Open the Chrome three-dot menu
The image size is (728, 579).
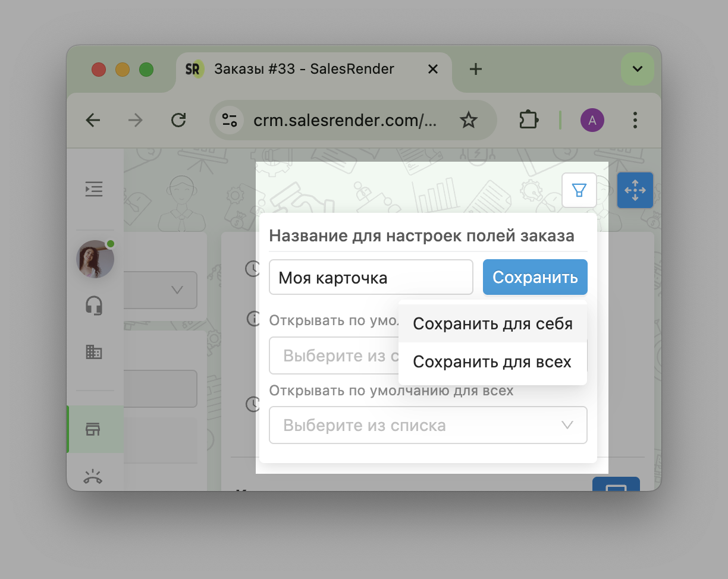pyautogui.click(x=635, y=121)
